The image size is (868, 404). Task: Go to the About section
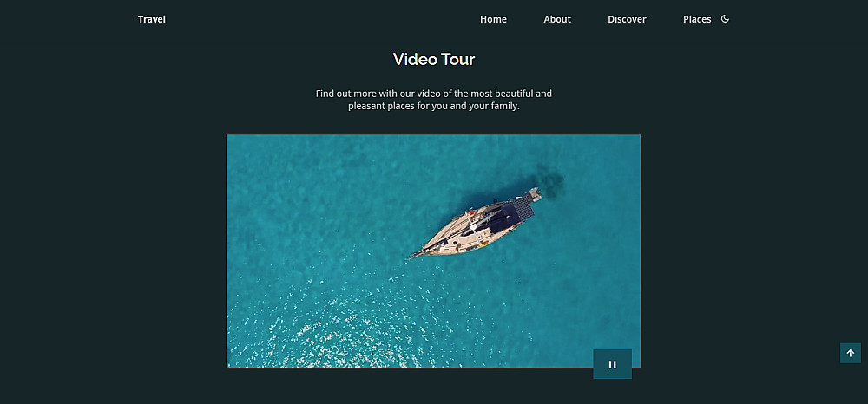coord(557,19)
